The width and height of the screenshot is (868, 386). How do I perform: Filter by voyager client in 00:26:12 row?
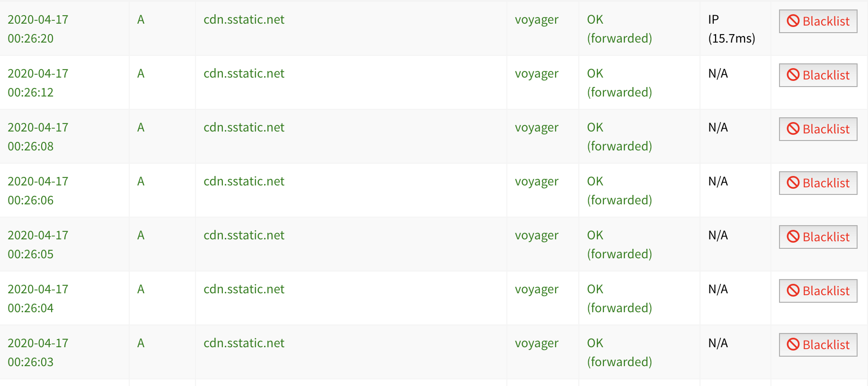pos(537,74)
